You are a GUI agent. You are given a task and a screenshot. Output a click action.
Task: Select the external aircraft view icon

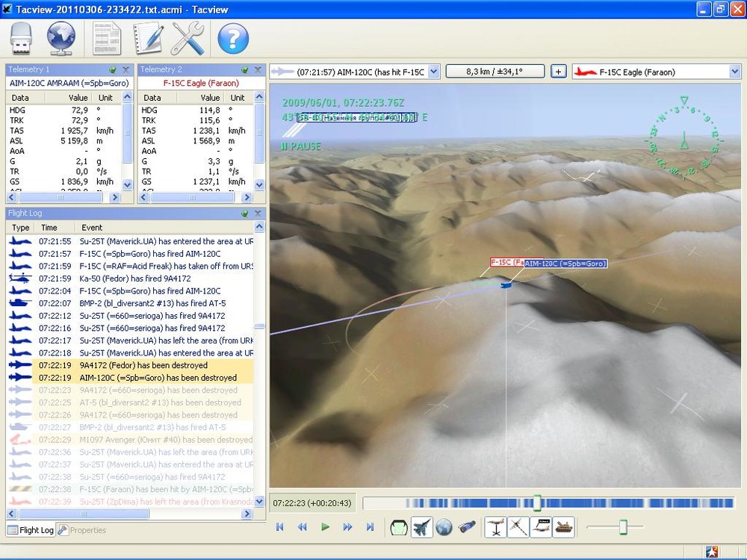tap(421, 527)
